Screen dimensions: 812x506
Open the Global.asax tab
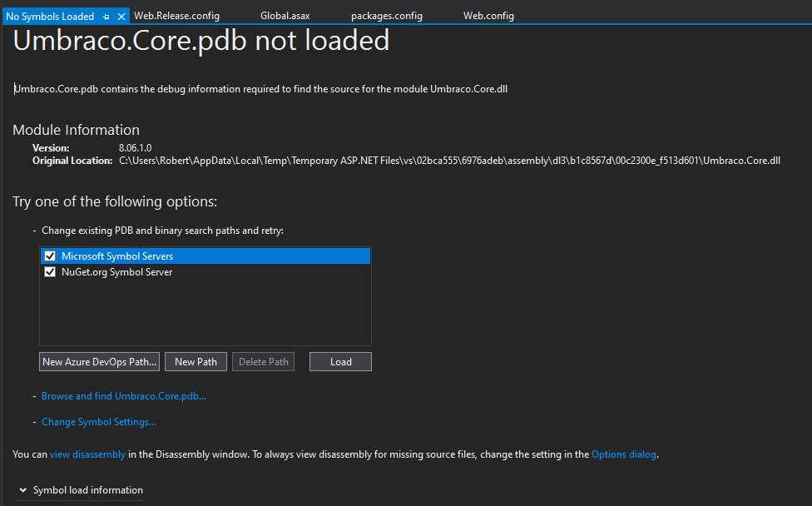pyautogui.click(x=285, y=16)
